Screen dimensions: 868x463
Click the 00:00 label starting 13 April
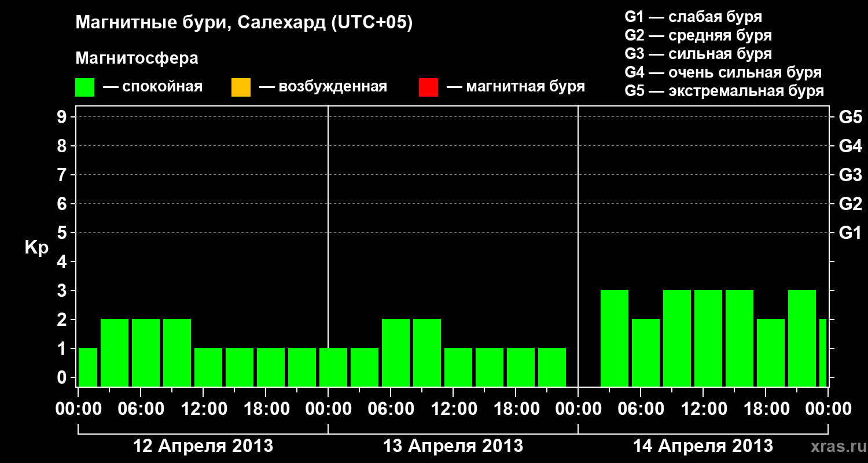click(328, 409)
